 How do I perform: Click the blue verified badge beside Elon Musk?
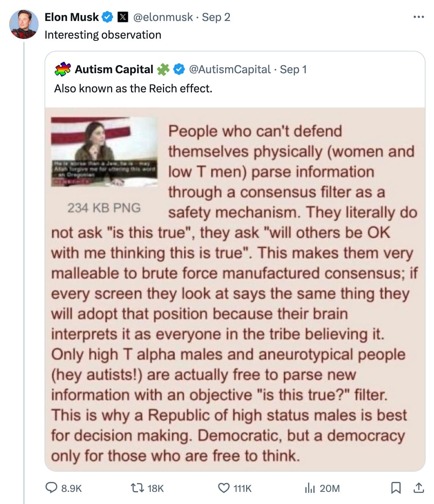click(107, 17)
